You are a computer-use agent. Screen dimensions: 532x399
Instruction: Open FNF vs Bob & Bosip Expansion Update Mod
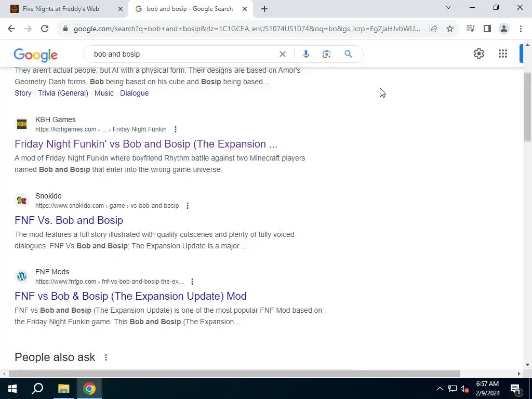130,296
